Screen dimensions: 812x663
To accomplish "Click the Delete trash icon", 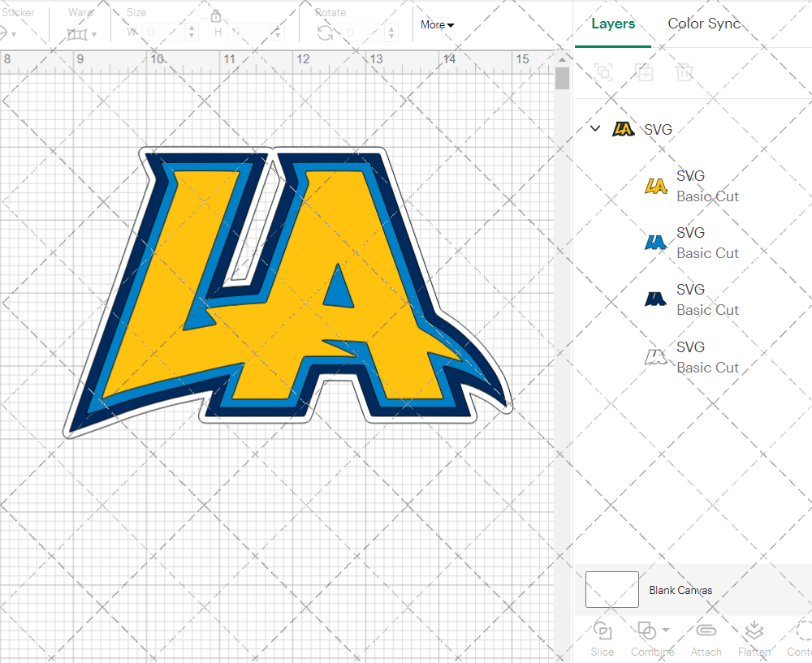I will click(684, 72).
